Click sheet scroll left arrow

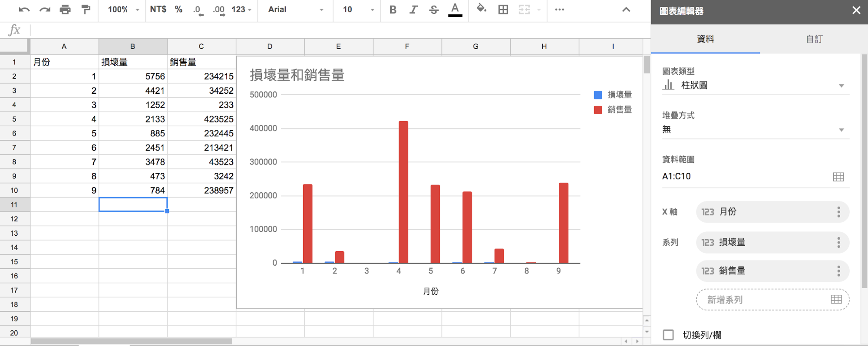626,341
